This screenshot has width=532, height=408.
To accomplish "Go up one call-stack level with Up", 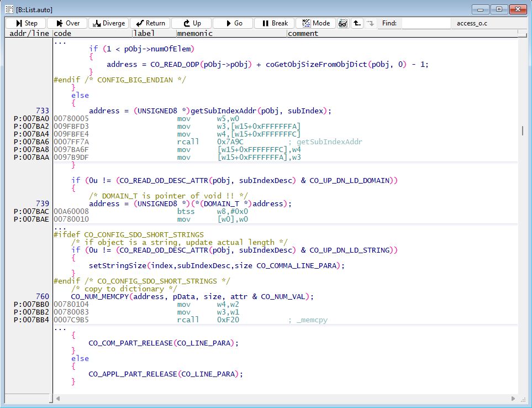I will pos(191,23).
